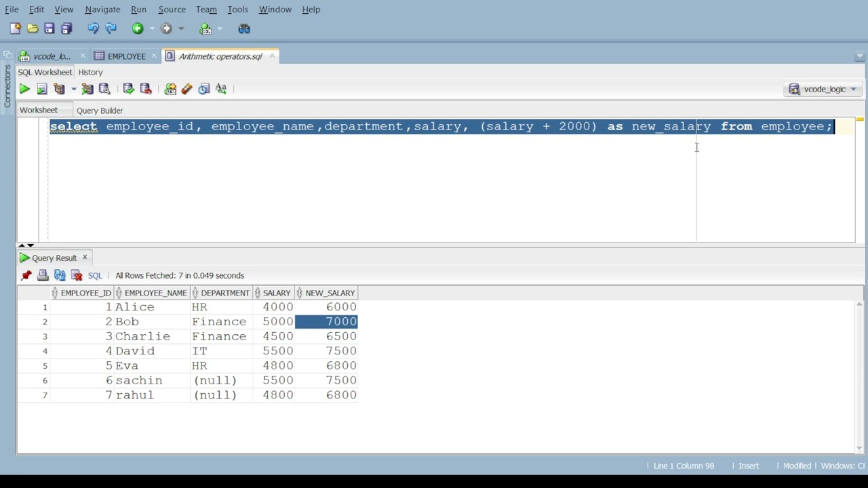Close the EMPLOYEE tab
Screen dimensions: 868x488
coord(154,56)
